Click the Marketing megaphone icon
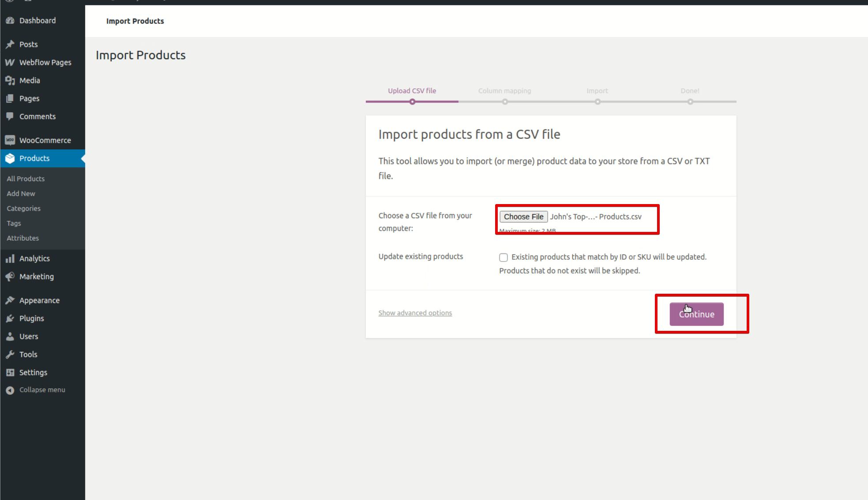The height and width of the screenshot is (500, 868). [10, 277]
